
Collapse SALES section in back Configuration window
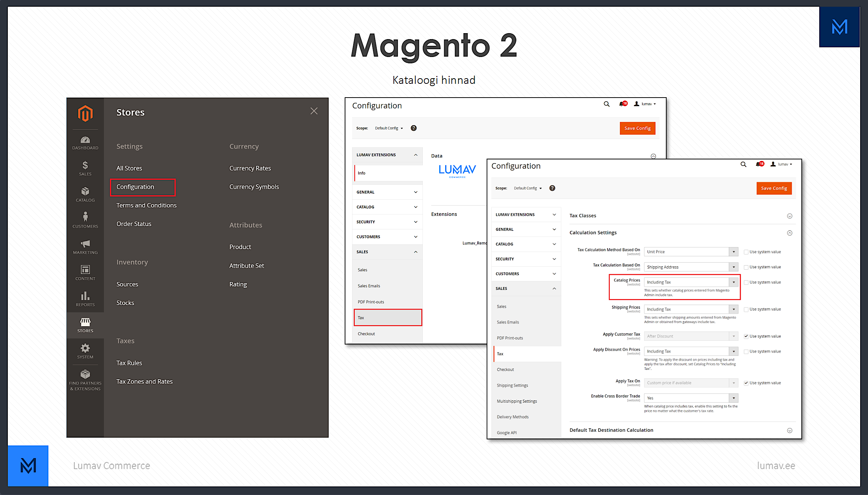[387, 252]
